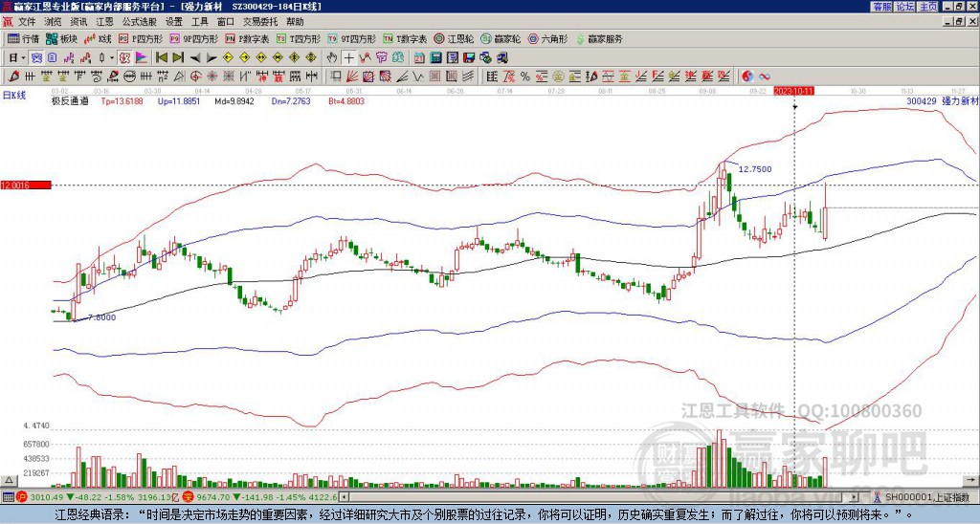Click the 板块 toolbar button

61,38
